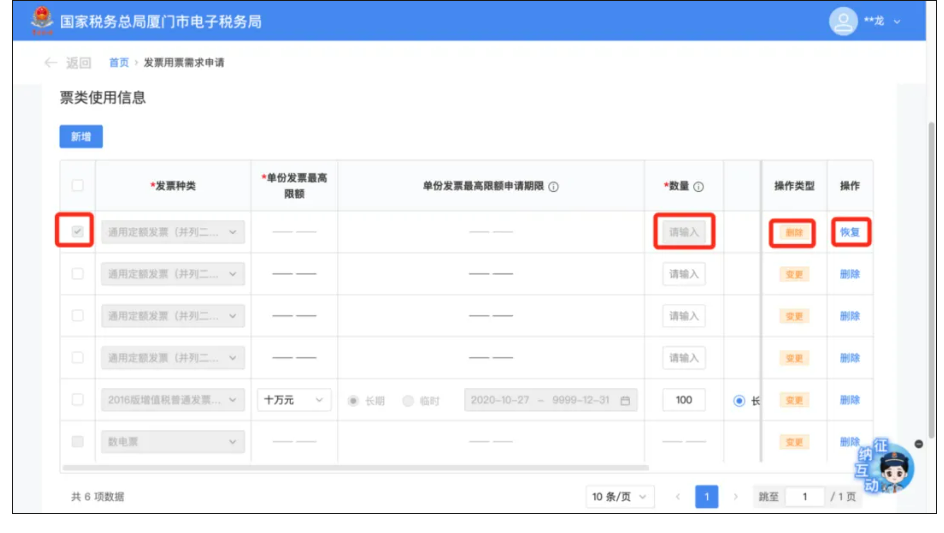This screenshot has height=533, width=944.
Task: Click the national emblem logo in header
Action: click(42, 20)
